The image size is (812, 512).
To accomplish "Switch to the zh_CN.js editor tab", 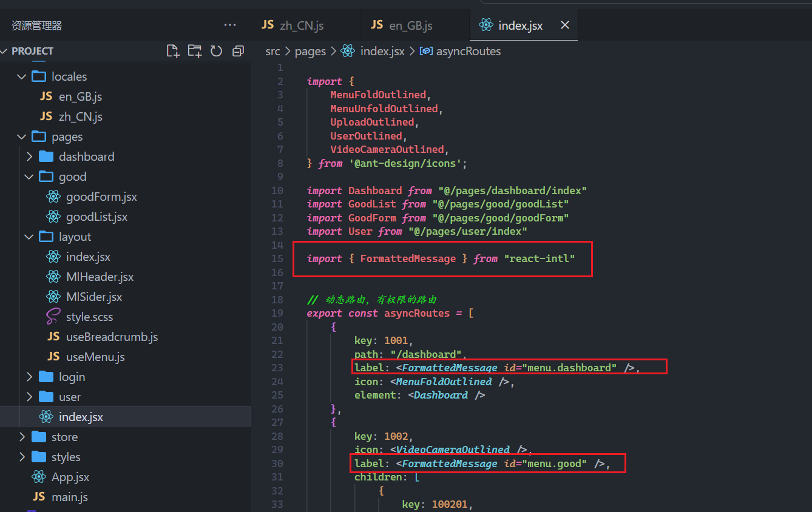I will point(302,25).
